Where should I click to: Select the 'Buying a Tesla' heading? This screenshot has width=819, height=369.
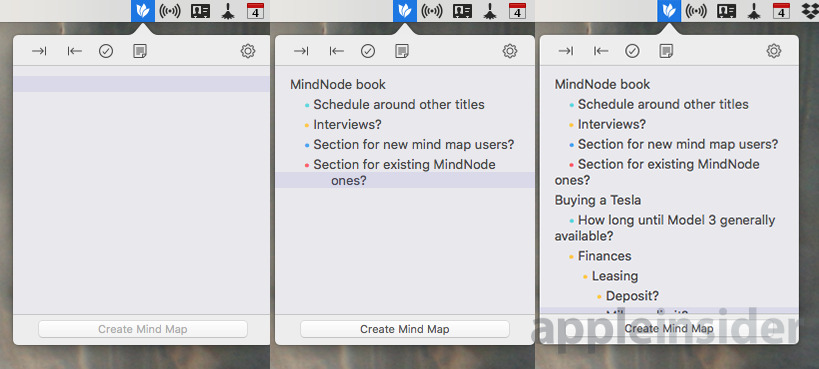pos(598,200)
